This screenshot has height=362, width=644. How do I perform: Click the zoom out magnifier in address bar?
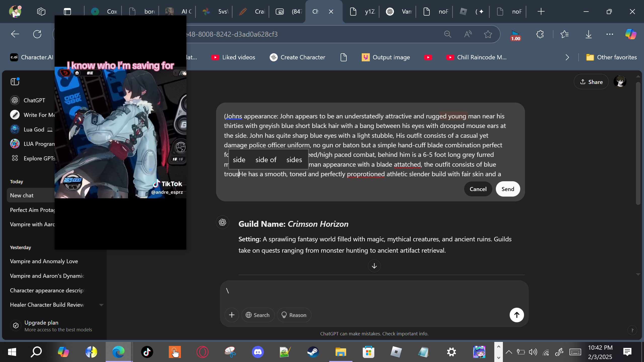(448, 34)
